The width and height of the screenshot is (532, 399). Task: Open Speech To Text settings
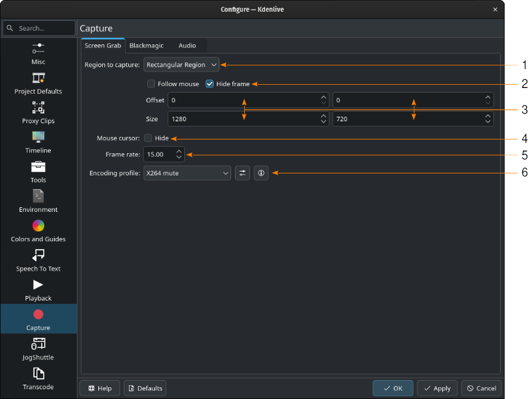pos(38,260)
